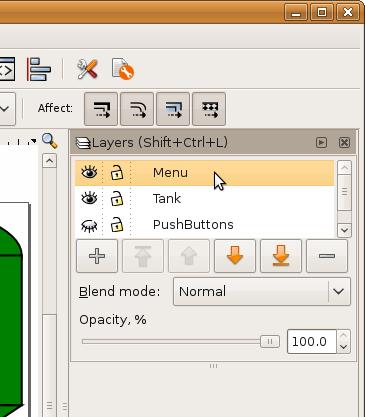The image size is (365, 417).
Task: Hide the Tank layer
Action: 89,199
